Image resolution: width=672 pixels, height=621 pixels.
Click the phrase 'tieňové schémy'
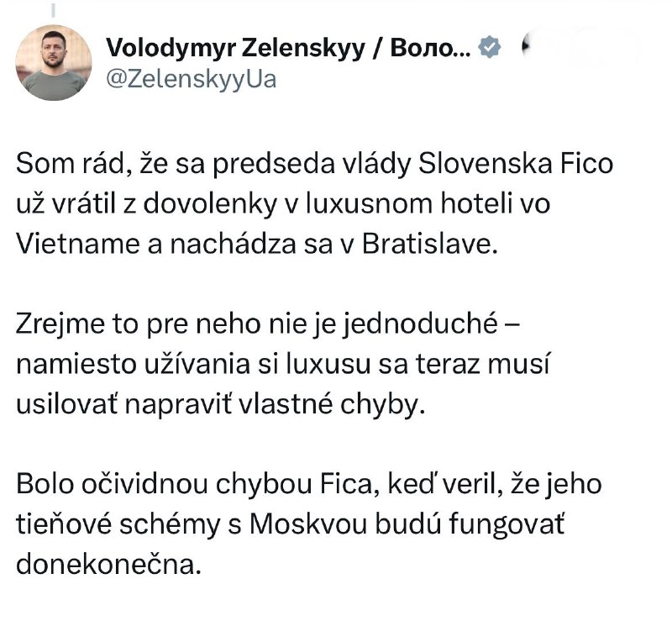click(118, 524)
